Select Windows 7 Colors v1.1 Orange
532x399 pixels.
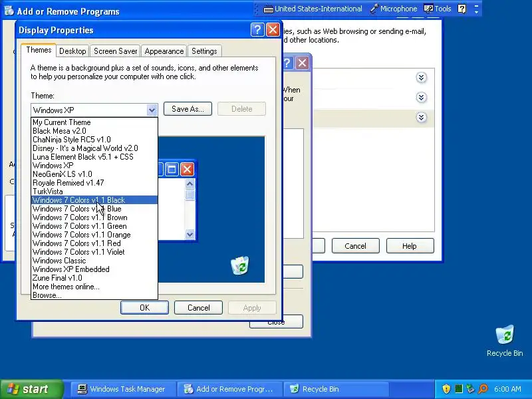pyautogui.click(x=94, y=235)
